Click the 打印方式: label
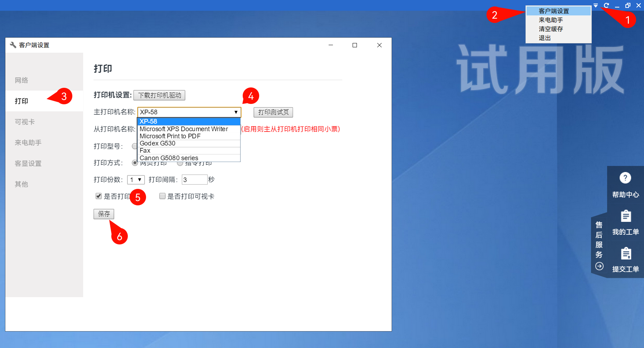This screenshot has height=348, width=644. pyautogui.click(x=108, y=163)
